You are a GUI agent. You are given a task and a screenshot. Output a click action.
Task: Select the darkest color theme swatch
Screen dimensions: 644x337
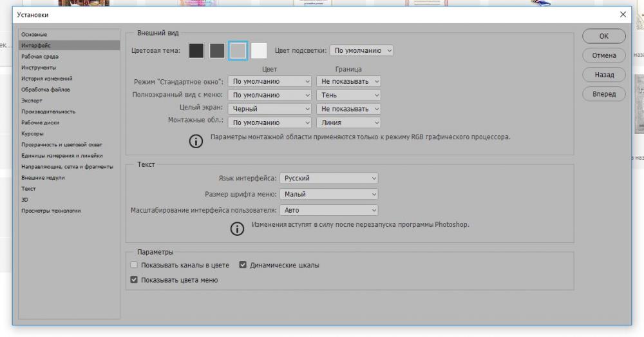click(x=196, y=50)
